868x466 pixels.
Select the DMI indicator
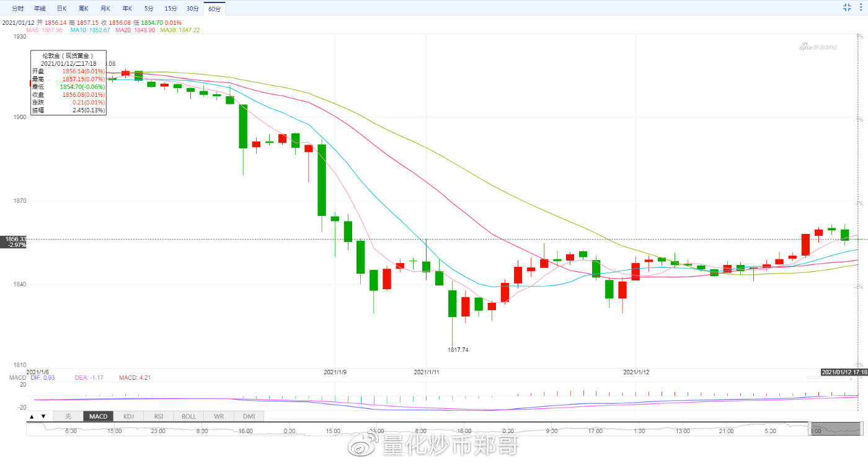coord(249,416)
